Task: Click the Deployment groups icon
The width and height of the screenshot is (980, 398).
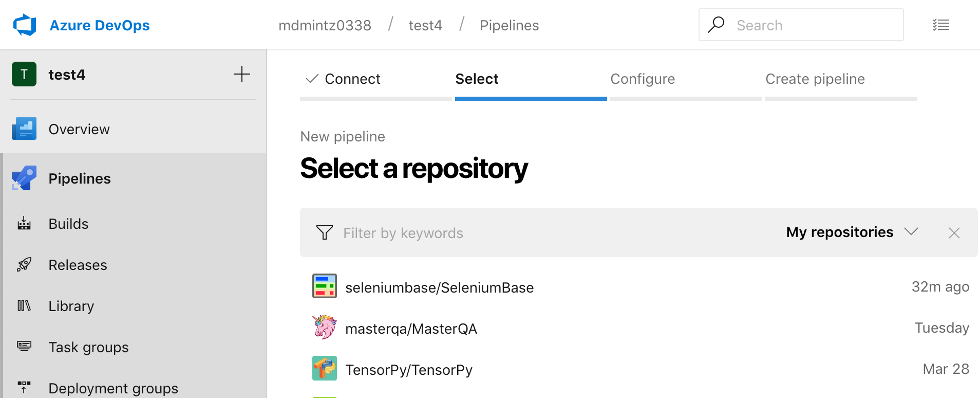Action: coord(24,387)
